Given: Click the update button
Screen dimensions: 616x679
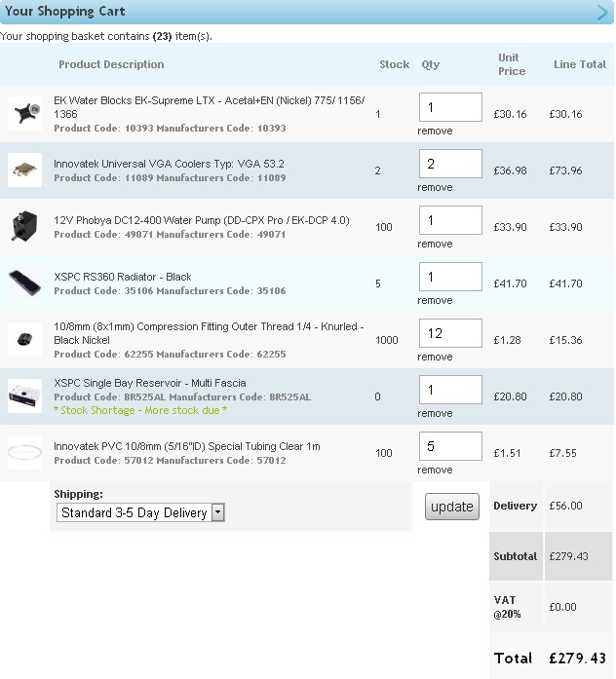Looking at the screenshot, I should [x=452, y=507].
